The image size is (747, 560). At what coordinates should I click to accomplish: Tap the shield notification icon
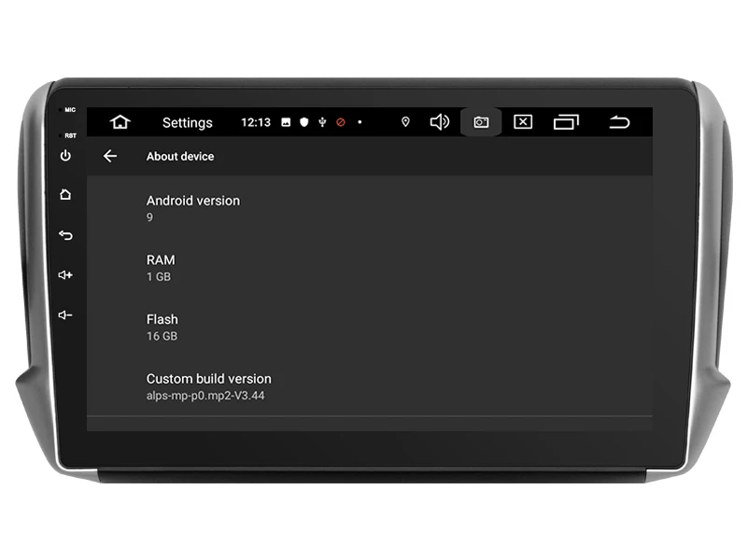304,122
